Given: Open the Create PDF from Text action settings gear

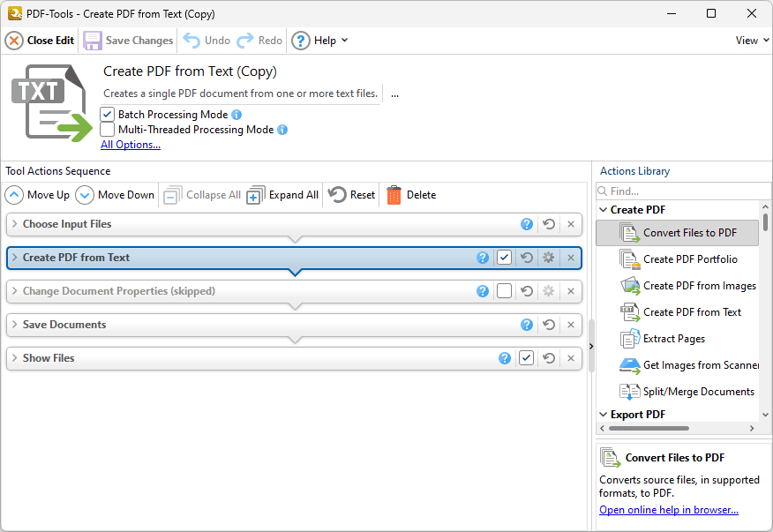Looking at the screenshot, I should coord(549,258).
